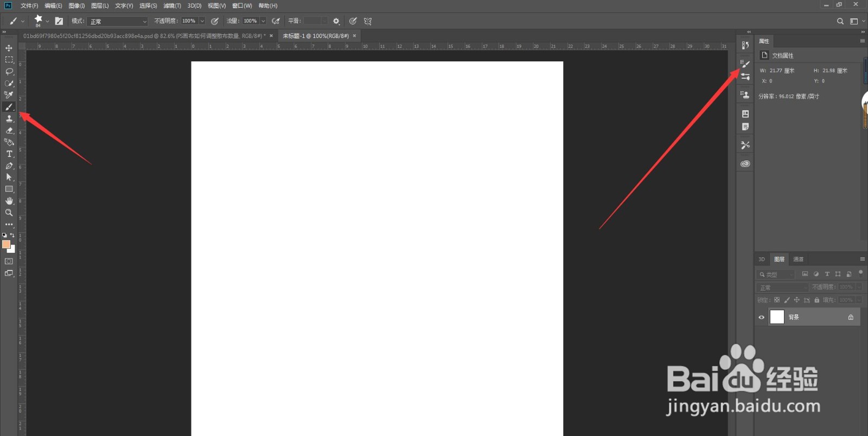This screenshot has width=868, height=436.
Task: Click the 背景 layer lock icon
Action: tap(851, 317)
